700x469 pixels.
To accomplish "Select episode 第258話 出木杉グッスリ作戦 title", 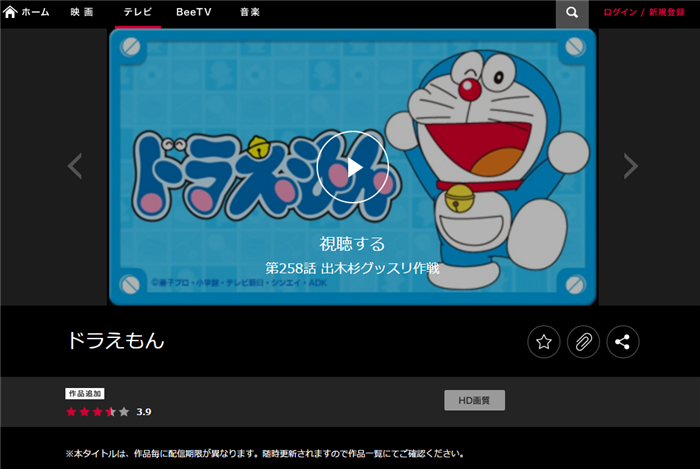I will tap(352, 268).
